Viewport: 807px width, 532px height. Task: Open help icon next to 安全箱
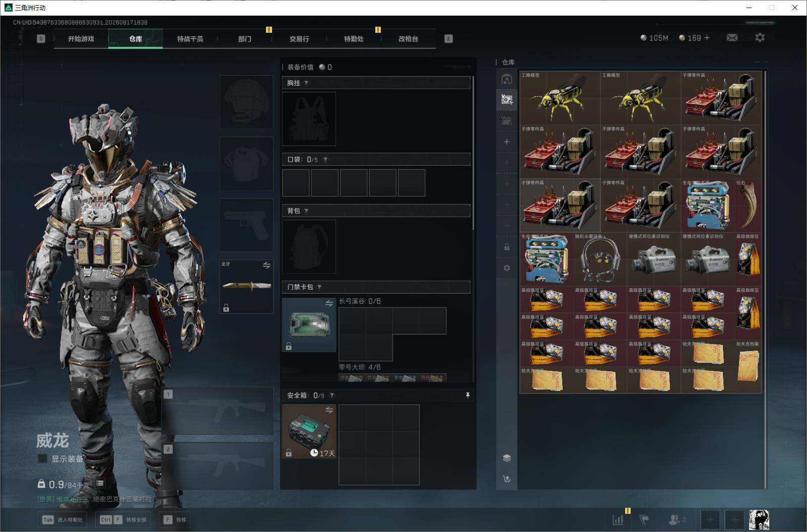[331, 395]
